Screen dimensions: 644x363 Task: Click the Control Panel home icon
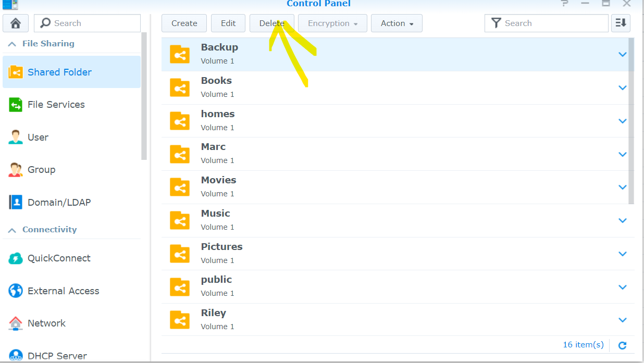[x=15, y=23]
